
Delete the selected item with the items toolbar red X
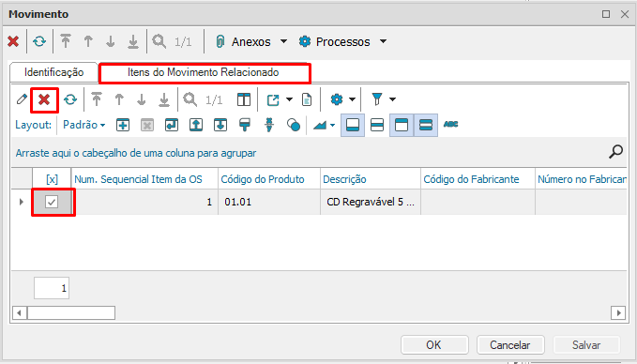[x=44, y=99]
